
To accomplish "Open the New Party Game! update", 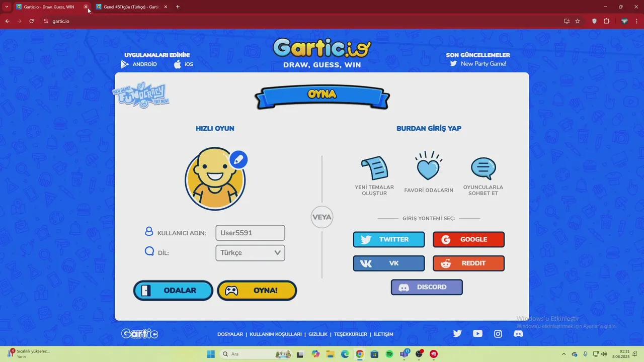I will [x=478, y=64].
